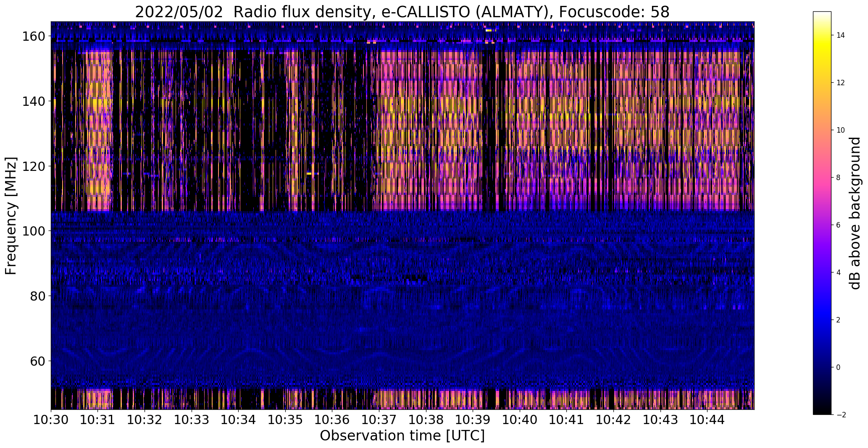The height and width of the screenshot is (448, 868).
Task: Click the colorbar tick label −2
Action: click(x=841, y=415)
